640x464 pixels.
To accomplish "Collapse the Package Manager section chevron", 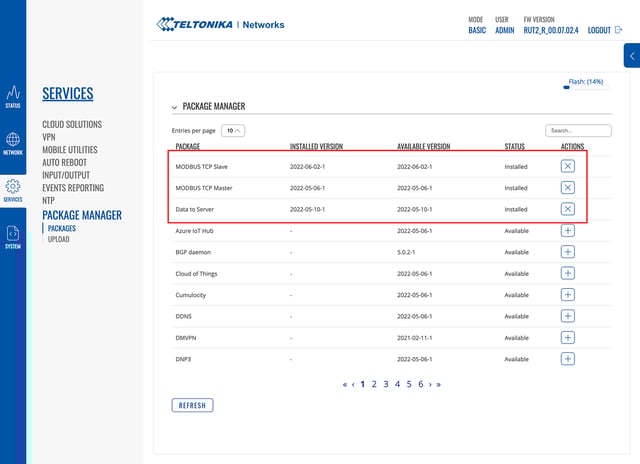I will (174, 107).
